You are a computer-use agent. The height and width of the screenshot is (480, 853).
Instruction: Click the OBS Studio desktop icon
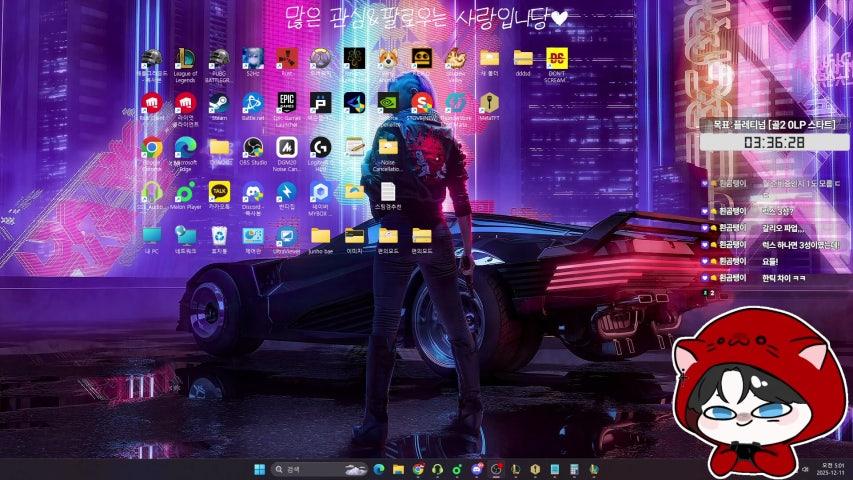tap(253, 148)
